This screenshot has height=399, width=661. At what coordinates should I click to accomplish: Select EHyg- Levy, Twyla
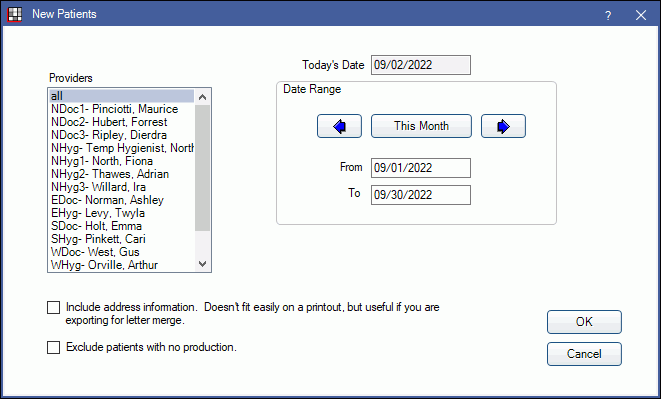[x=121, y=213]
